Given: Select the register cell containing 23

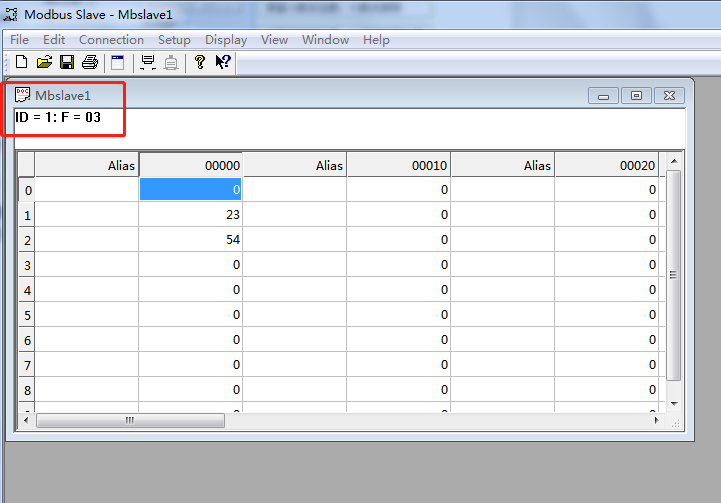Looking at the screenshot, I should [x=190, y=215].
